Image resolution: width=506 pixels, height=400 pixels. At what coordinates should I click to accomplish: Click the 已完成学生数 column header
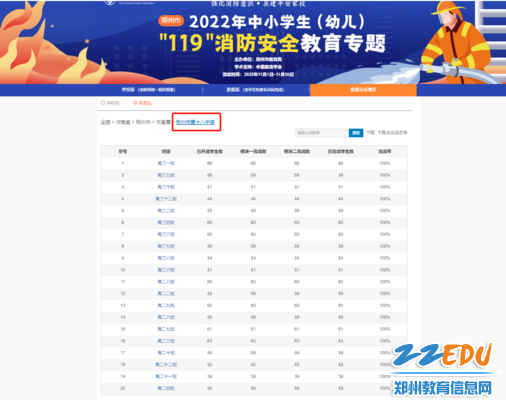[x=341, y=151]
